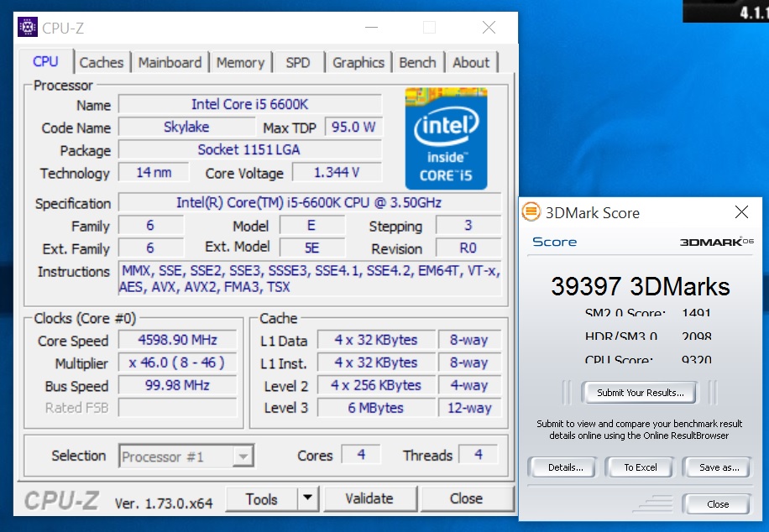Click the Instructions list box
This screenshot has height=532, width=769.
point(310,279)
